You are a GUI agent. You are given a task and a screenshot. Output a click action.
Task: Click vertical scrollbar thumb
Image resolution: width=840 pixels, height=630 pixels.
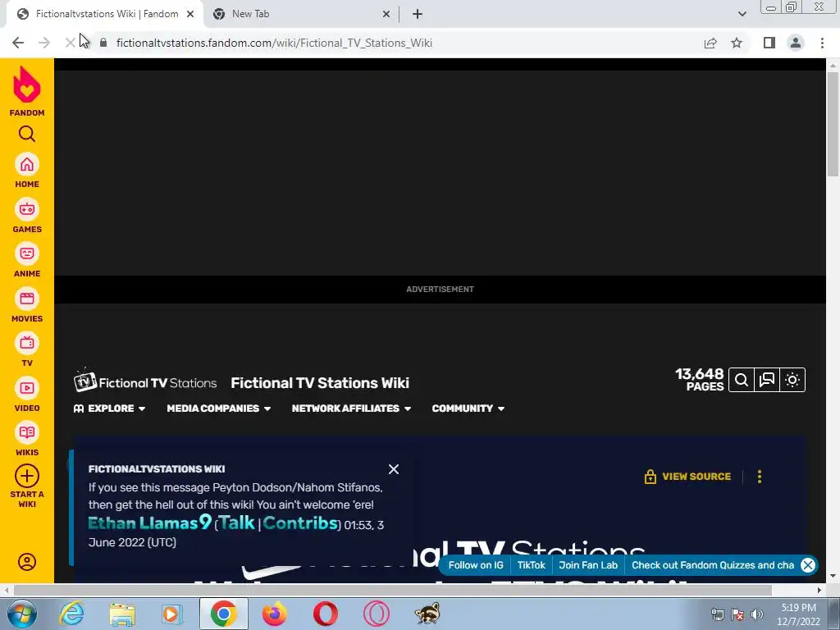pos(833,125)
